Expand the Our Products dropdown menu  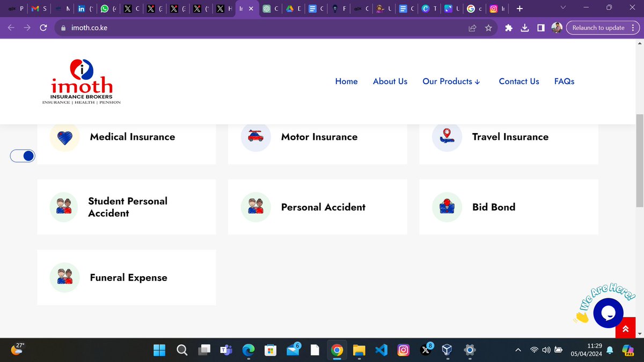451,82
